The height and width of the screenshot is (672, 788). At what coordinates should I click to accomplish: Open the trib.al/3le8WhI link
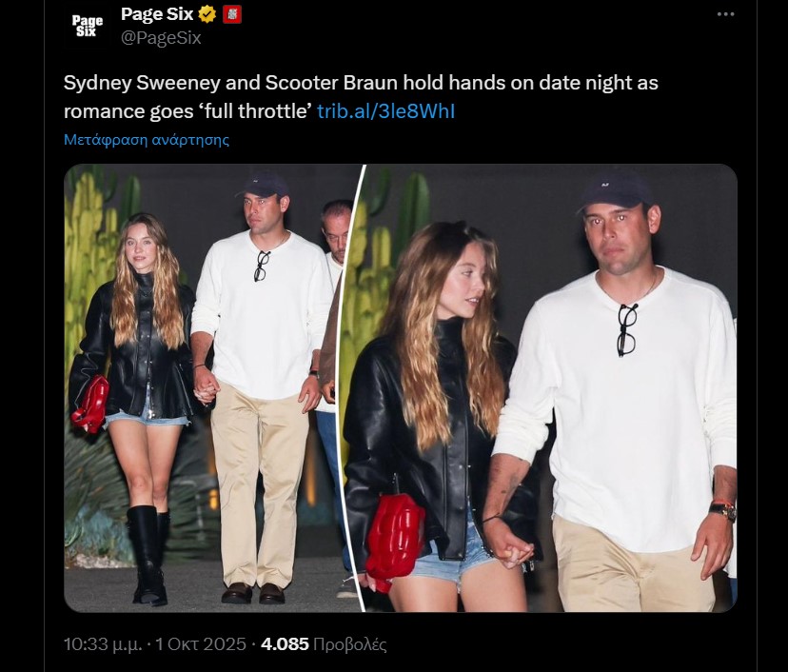pyautogui.click(x=385, y=111)
